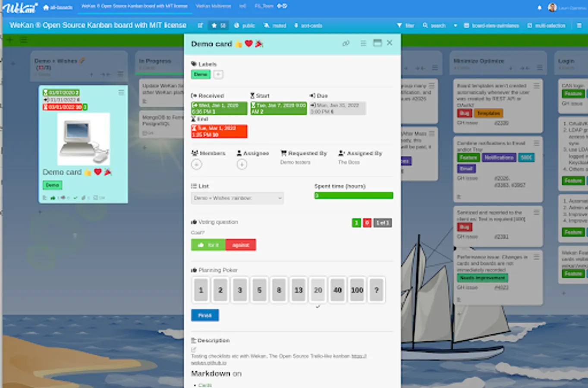The image size is (588, 388).
Task: Edit the grayed Due date badge
Action: click(x=338, y=108)
